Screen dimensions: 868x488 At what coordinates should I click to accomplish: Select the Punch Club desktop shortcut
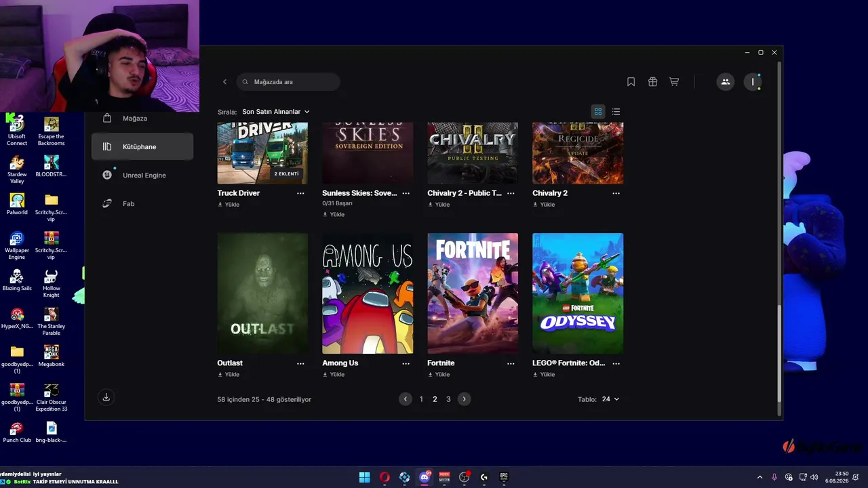17,431
